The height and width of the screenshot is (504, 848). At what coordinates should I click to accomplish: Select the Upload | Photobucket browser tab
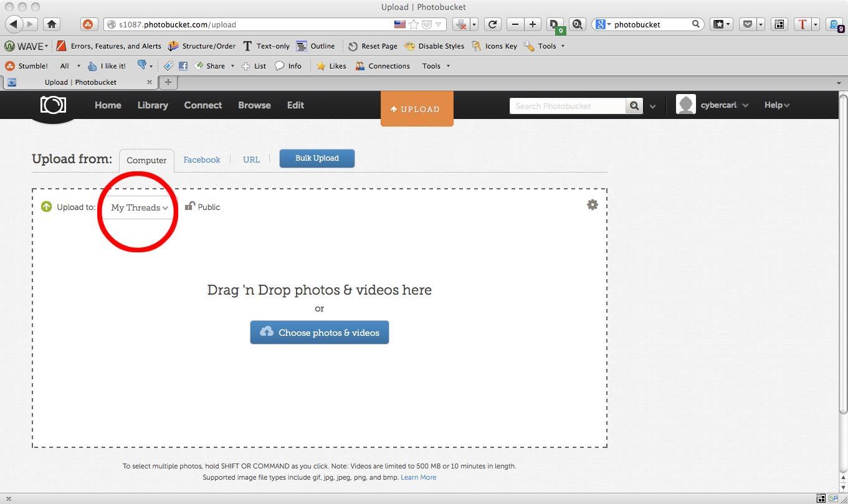(80, 82)
